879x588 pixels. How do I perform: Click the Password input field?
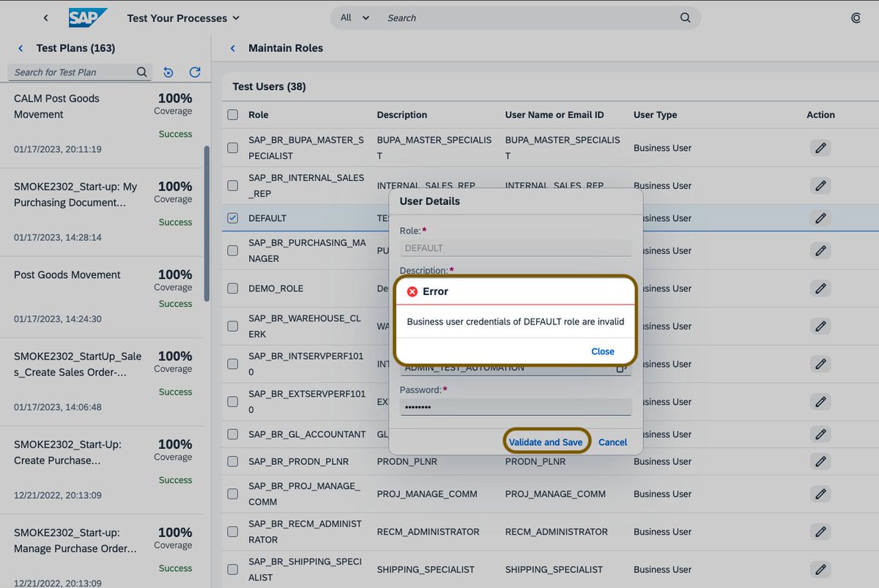point(516,407)
